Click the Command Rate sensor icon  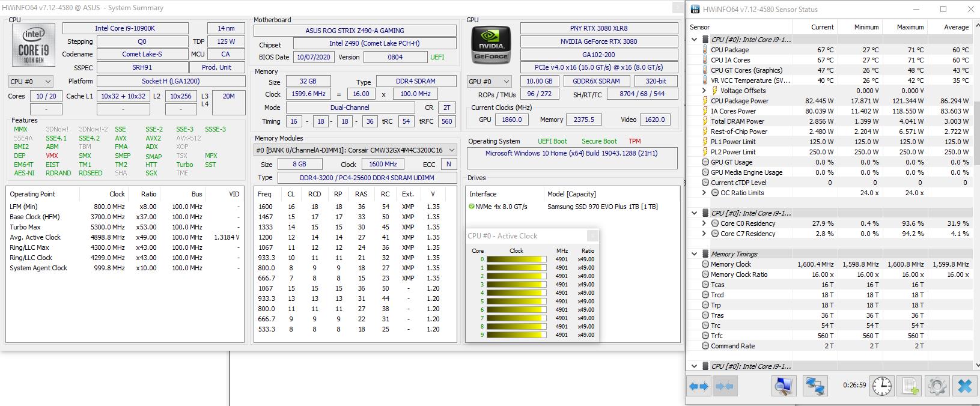click(x=705, y=346)
